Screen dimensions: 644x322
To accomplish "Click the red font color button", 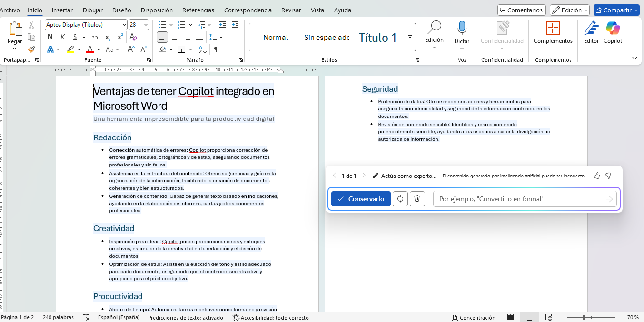I will [90, 49].
